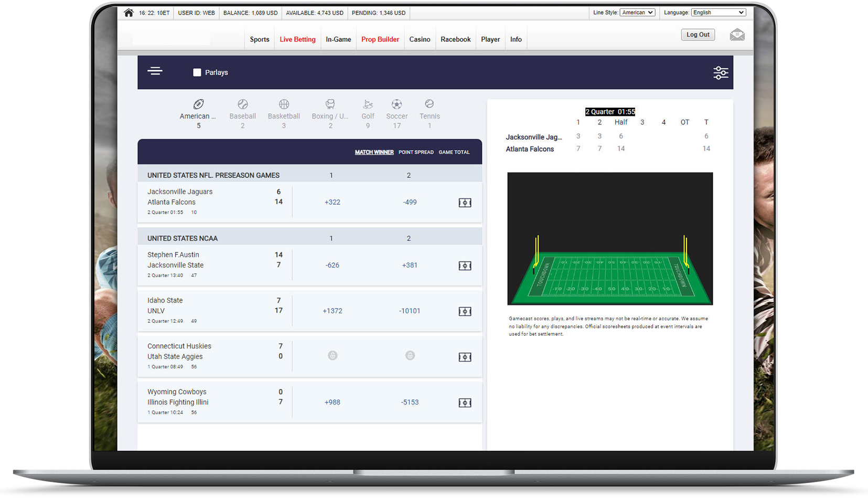The width and height of the screenshot is (868, 498).
Task: Click the PENDING: 1,346 USD text
Action: (x=379, y=13)
